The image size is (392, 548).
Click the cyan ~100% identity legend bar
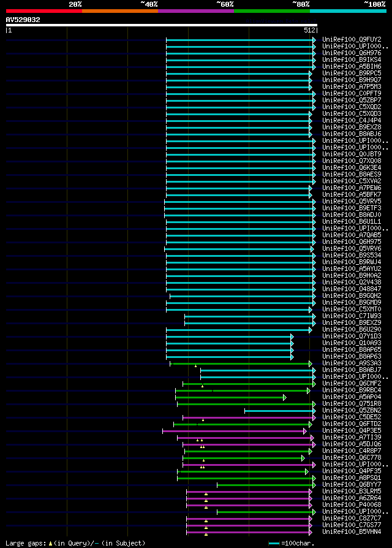coord(348,11)
